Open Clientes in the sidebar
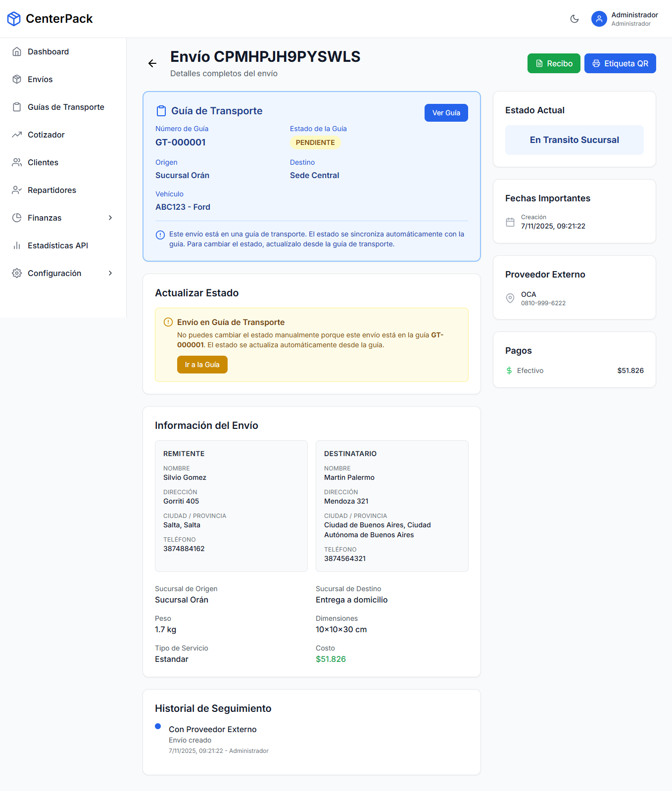Screen dimensions: 672x791 click(43, 163)
